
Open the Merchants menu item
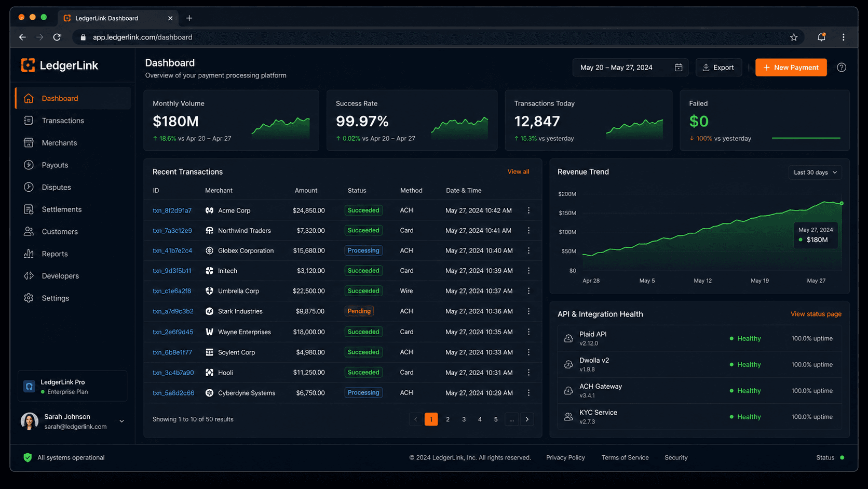pyautogui.click(x=73, y=143)
